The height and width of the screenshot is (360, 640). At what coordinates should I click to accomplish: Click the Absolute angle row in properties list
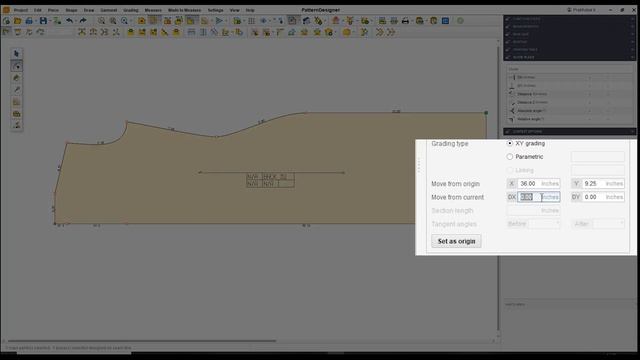pyautogui.click(x=569, y=111)
